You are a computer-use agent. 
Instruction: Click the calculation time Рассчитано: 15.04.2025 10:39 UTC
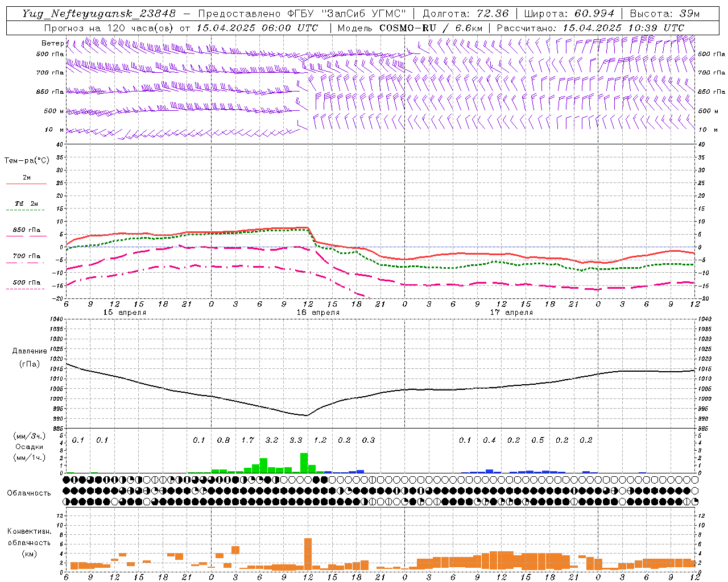pyautogui.click(x=590, y=28)
